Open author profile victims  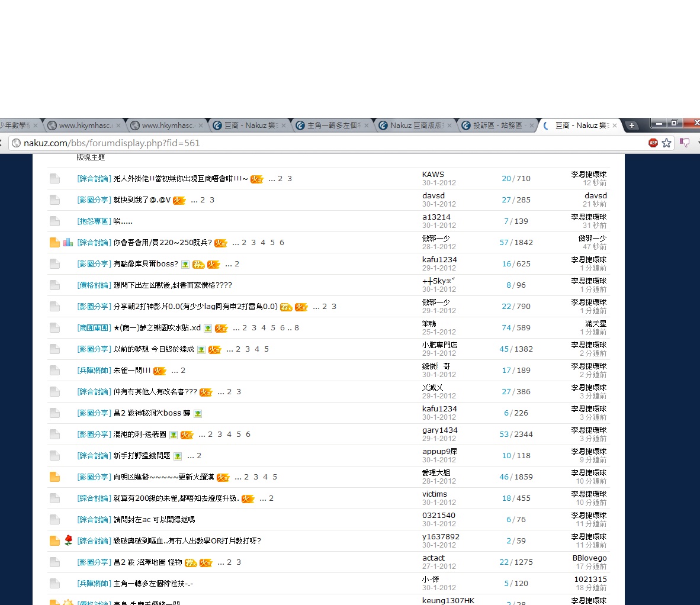pyautogui.click(x=434, y=494)
